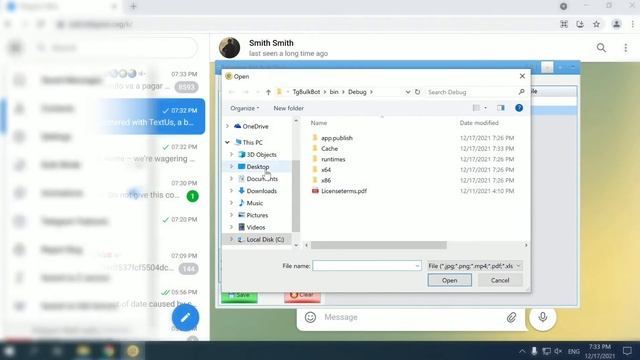Viewport: 640px width, 360px height.
Task: Open a new browser tab
Action: (133, 7)
